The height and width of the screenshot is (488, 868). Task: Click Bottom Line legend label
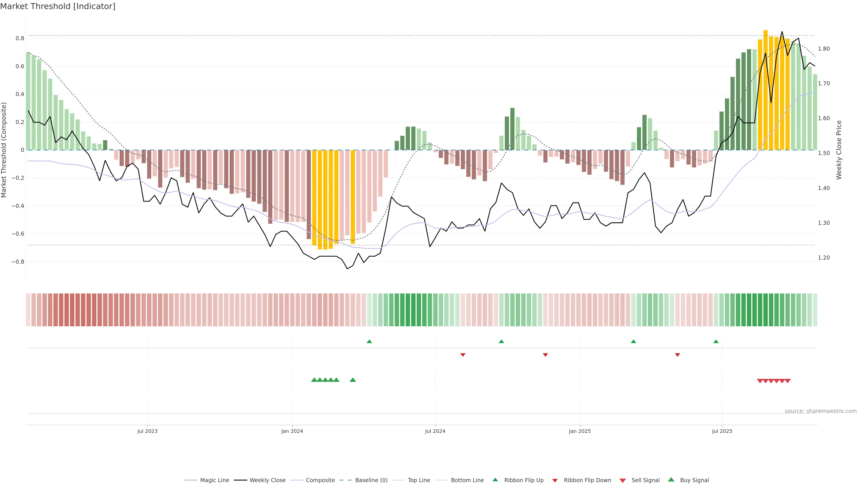[467, 480]
